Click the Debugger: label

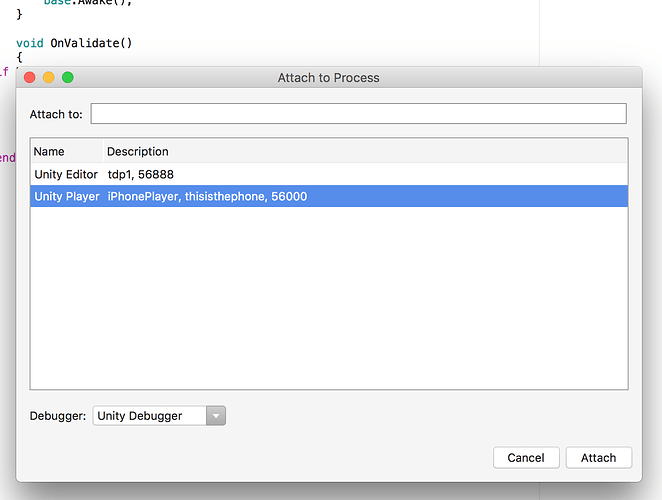pos(57,416)
